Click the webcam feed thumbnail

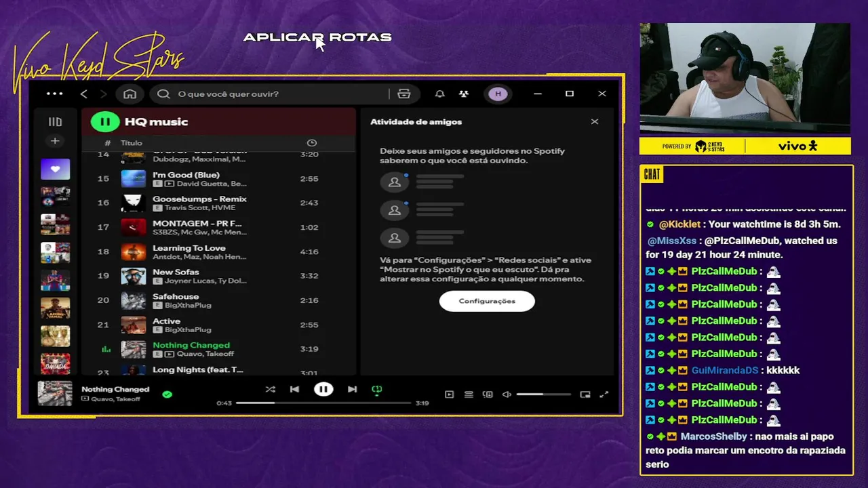745,79
